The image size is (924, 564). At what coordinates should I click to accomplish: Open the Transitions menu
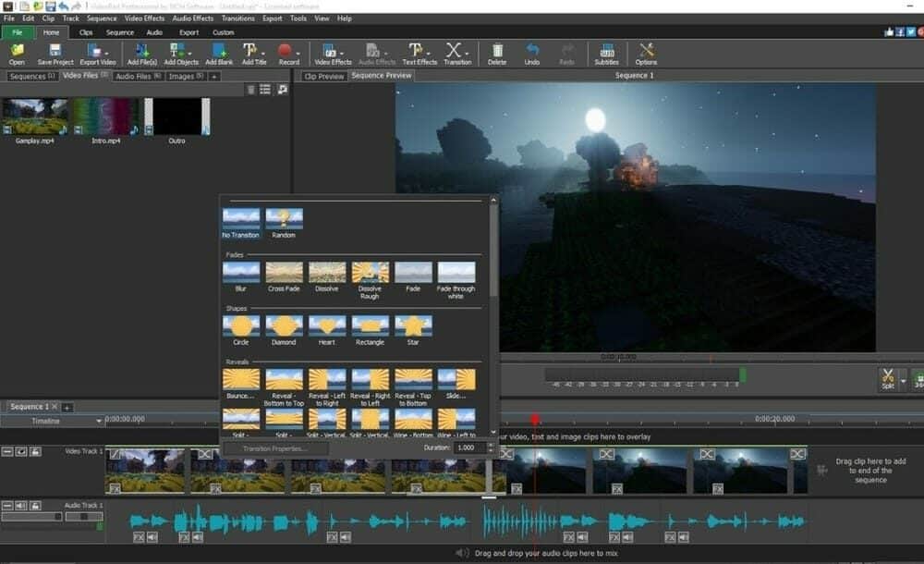238,18
